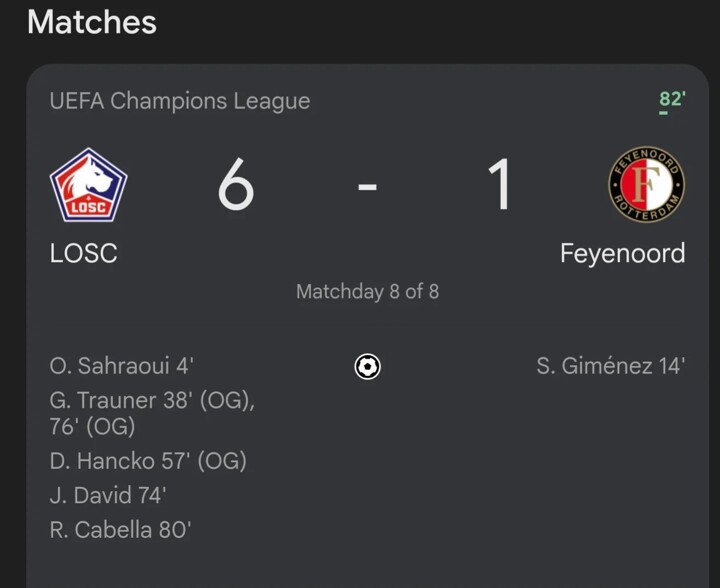Viewport: 720px width, 588px height.
Task: Select G. Trauner 38' own goal entry
Action: [152, 401]
